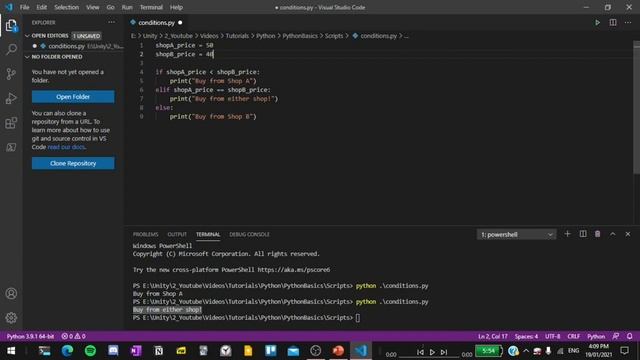Kill terminal with trash icon
Image resolution: width=640 pixels, height=360 pixels.
coord(598,234)
